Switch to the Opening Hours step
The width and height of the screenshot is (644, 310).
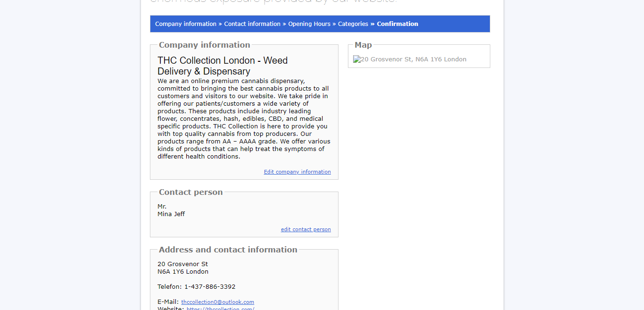pos(309,24)
